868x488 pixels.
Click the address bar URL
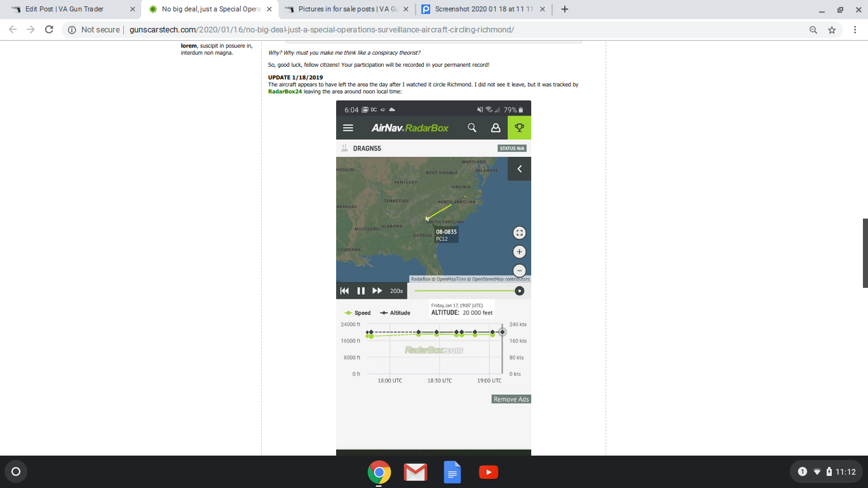tap(322, 30)
